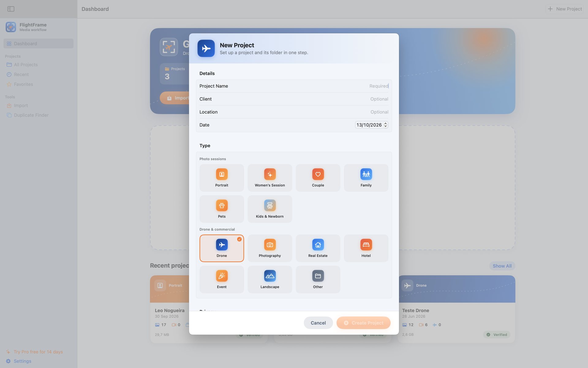This screenshot has width=588, height=368.
Task: Click the FlightFrame app logo
Action: [11, 27]
